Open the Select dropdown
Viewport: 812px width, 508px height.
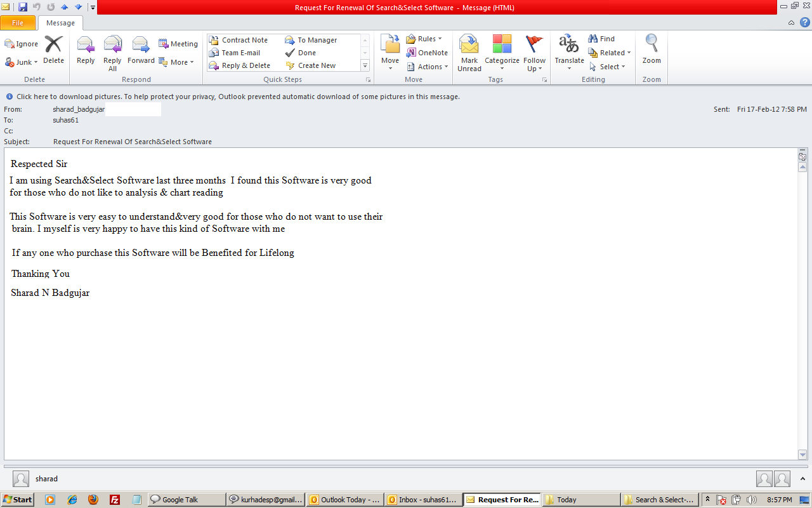click(607, 67)
